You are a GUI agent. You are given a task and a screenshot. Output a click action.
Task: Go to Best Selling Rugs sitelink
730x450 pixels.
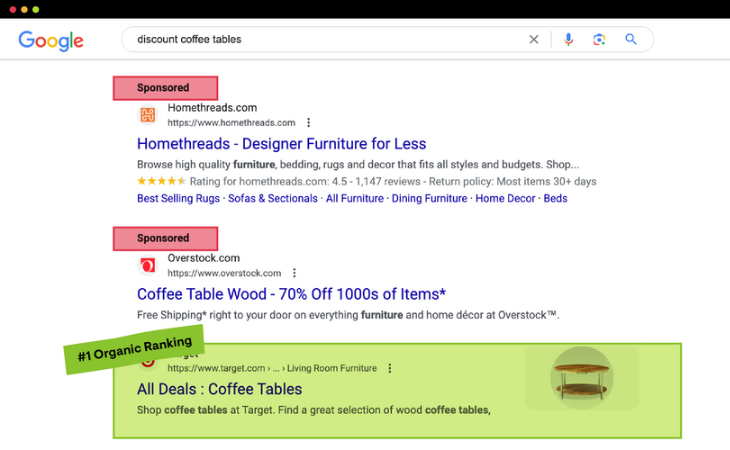coord(178,199)
